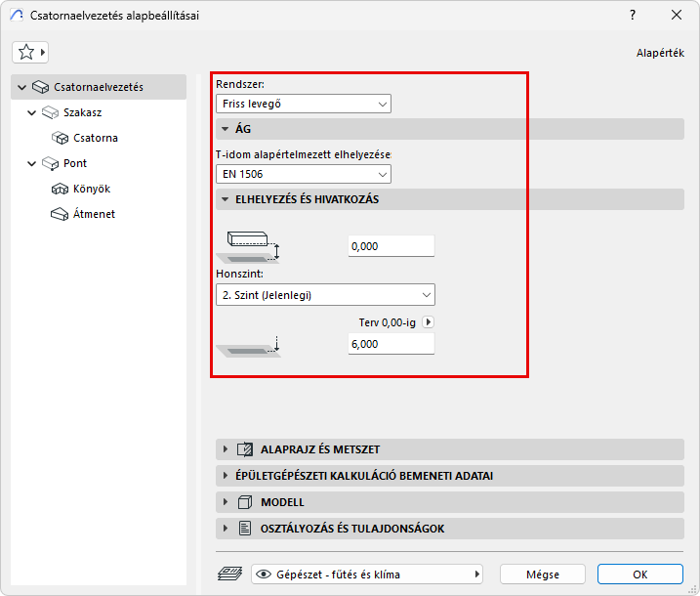The image size is (700, 596).
Task: Click the Mégse cancel button
Action: click(x=543, y=575)
